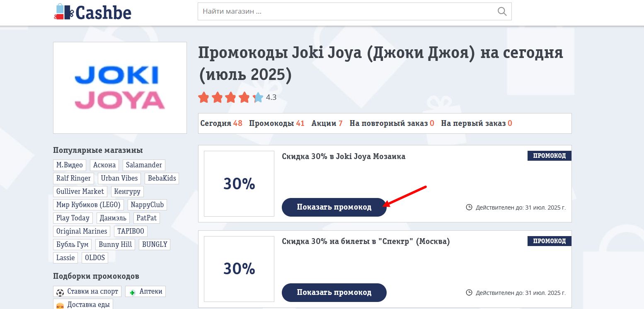644x309 pixels.
Task: Open Скидка 30% в Joki Joya Мозаика title
Action: pos(344,157)
